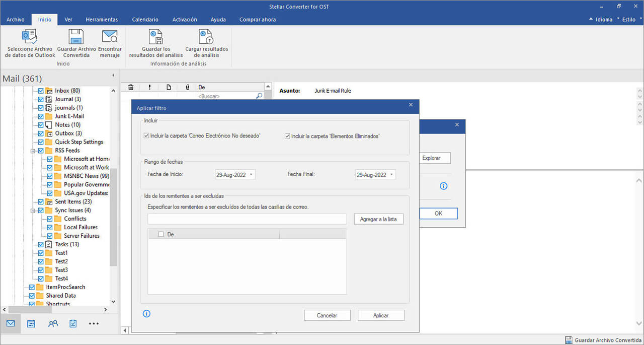The image size is (644, 345).
Task: Open the Archivo tab
Action: (16, 20)
